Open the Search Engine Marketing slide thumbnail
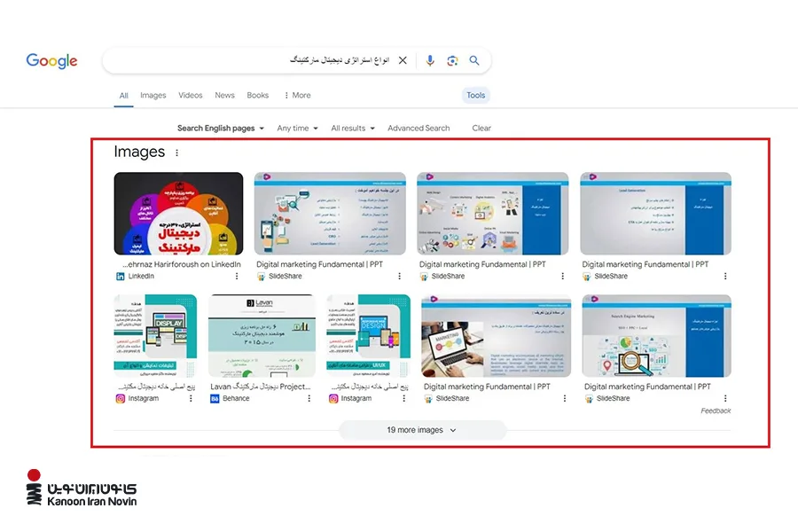 click(x=656, y=335)
